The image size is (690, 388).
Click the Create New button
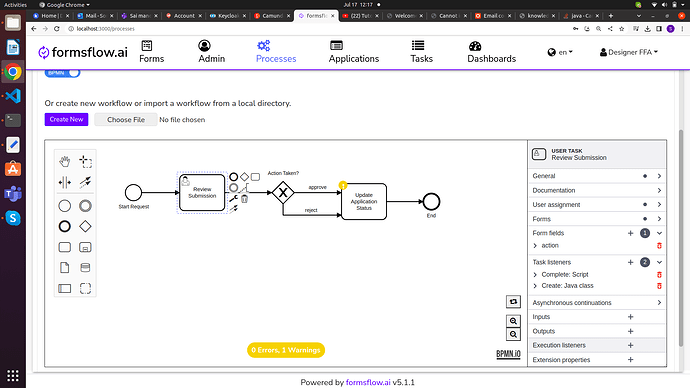coord(66,120)
